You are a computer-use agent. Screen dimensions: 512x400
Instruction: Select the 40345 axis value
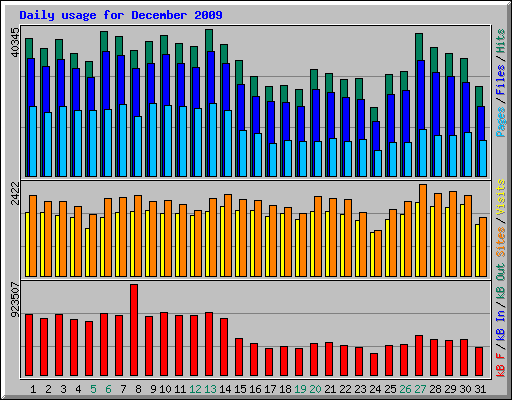pyautogui.click(x=15, y=42)
